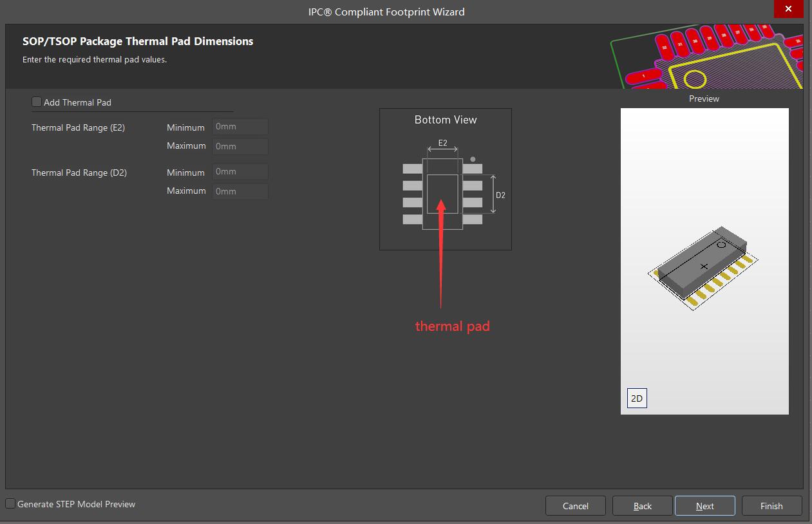Click Finish to complete the wizard
The height and width of the screenshot is (524, 812).
coord(771,506)
